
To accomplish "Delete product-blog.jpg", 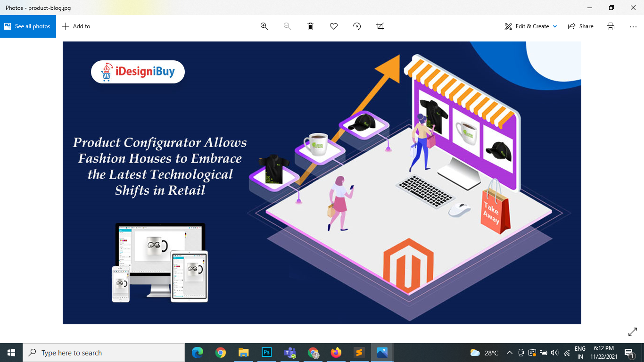I will 310,26.
